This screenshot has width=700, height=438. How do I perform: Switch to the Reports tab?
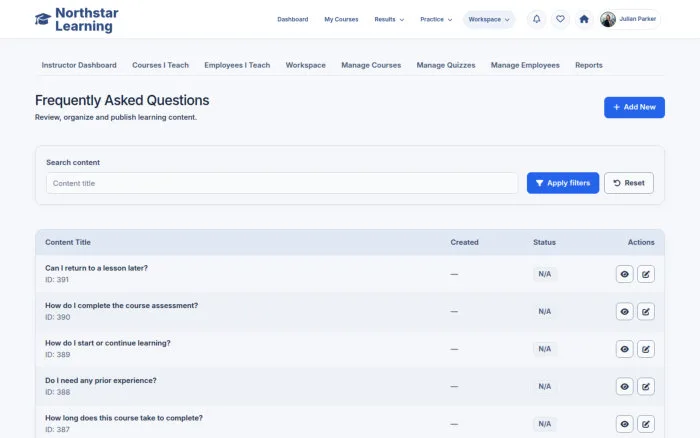click(588, 65)
